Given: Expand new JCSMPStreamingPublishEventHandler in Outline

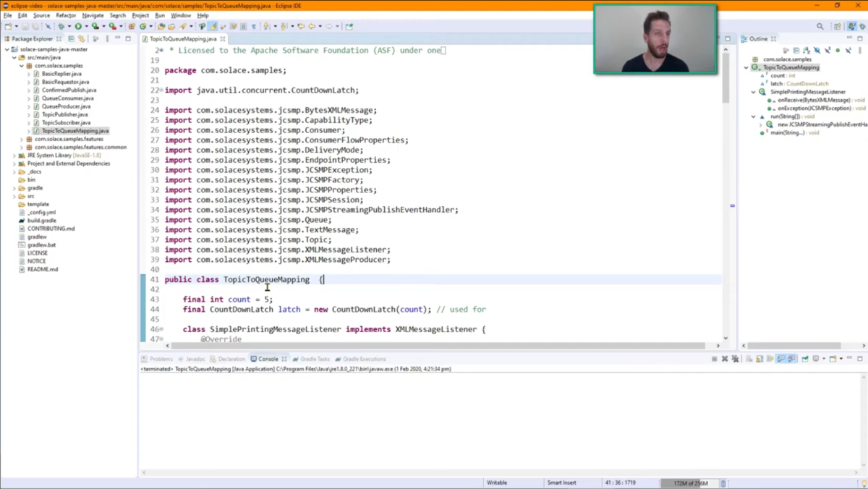Looking at the screenshot, I should [761, 123].
